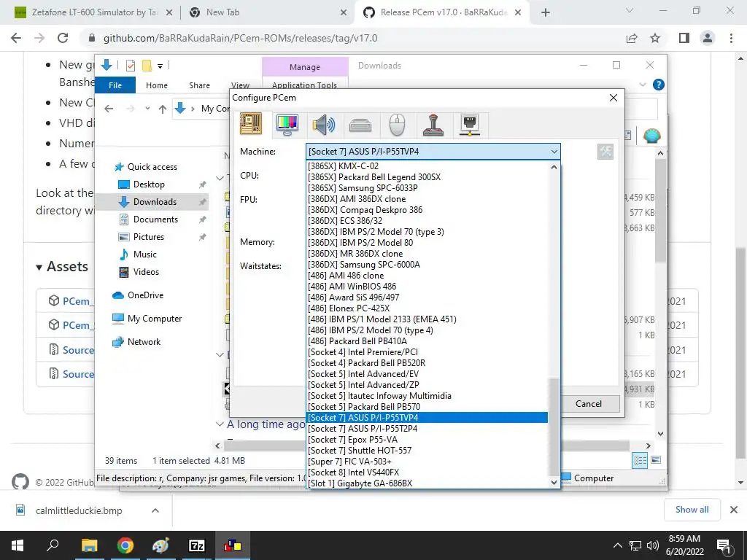Switch to the Share ribbon tab

(199, 85)
